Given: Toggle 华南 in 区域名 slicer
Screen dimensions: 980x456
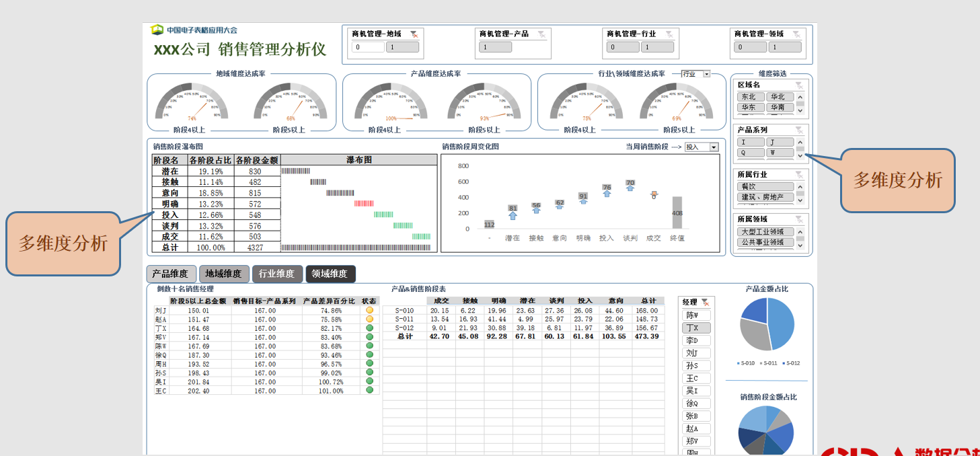Looking at the screenshot, I should (780, 107).
